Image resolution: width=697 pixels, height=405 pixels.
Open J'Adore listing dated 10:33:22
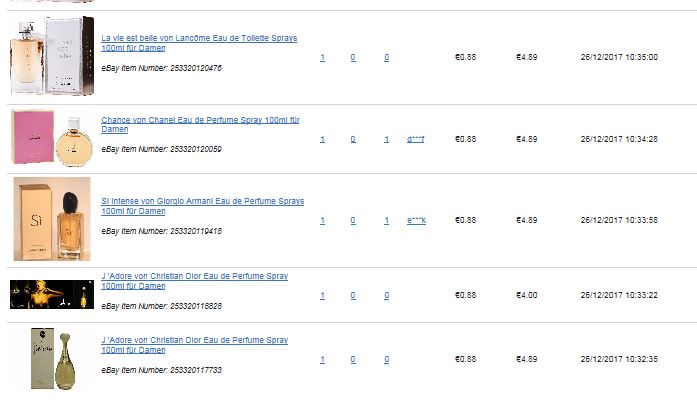[x=195, y=281]
